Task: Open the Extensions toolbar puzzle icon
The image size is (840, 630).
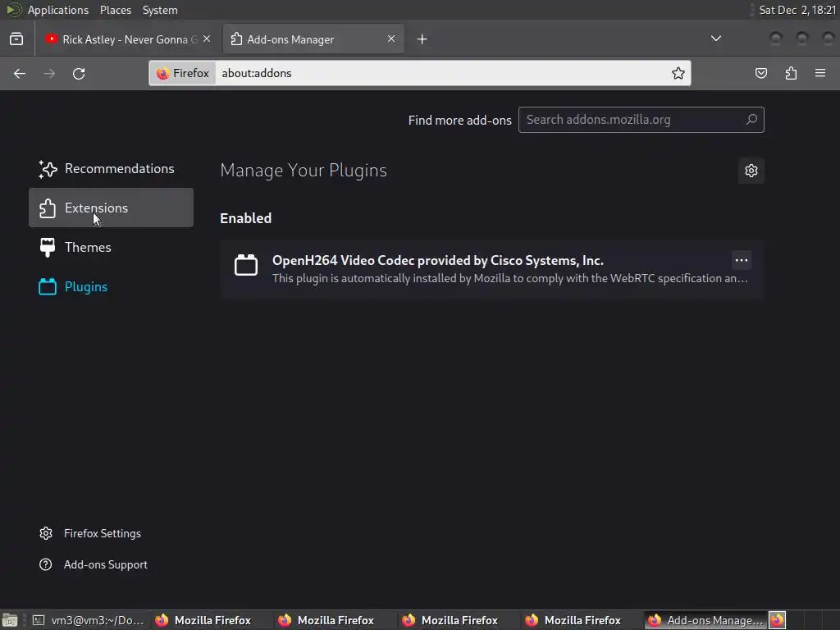Action: pyautogui.click(x=791, y=73)
